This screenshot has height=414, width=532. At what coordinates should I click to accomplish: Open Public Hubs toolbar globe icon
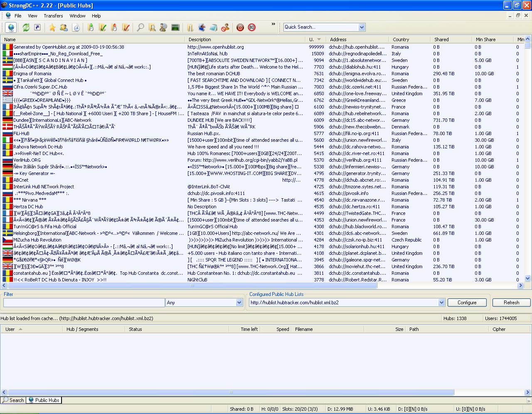[11, 27]
